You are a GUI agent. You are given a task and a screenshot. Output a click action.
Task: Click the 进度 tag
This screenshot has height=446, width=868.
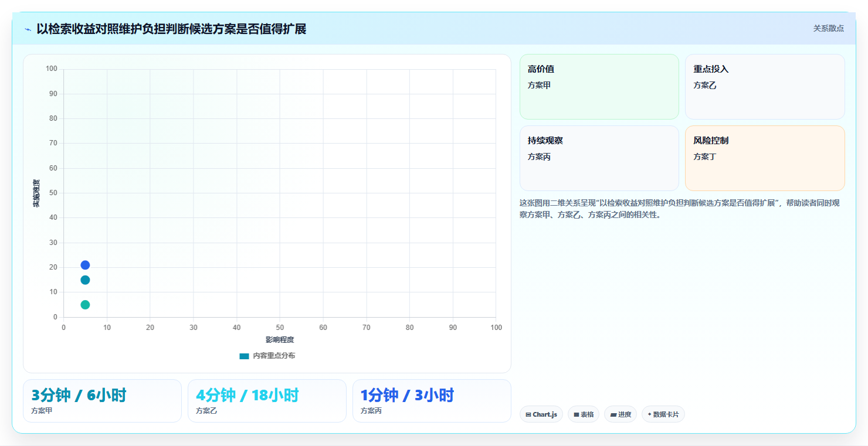pyautogui.click(x=621, y=414)
